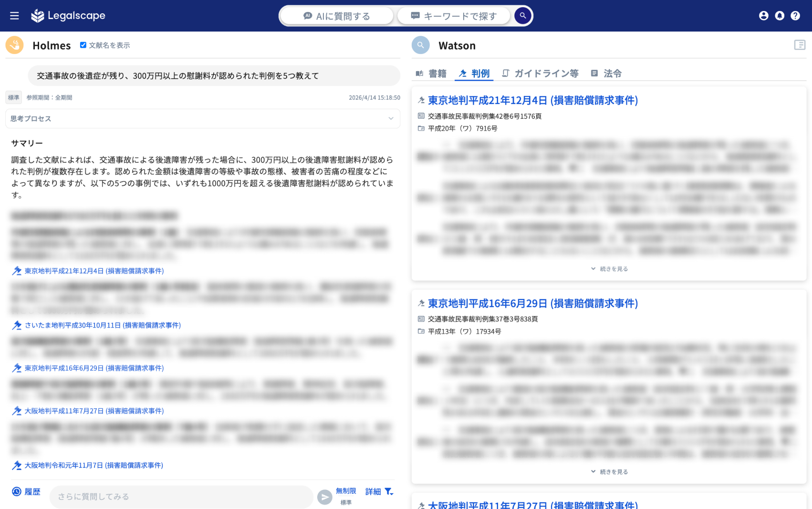Switch to the ガイドライン等 tab
812x509 pixels.
(x=540, y=73)
